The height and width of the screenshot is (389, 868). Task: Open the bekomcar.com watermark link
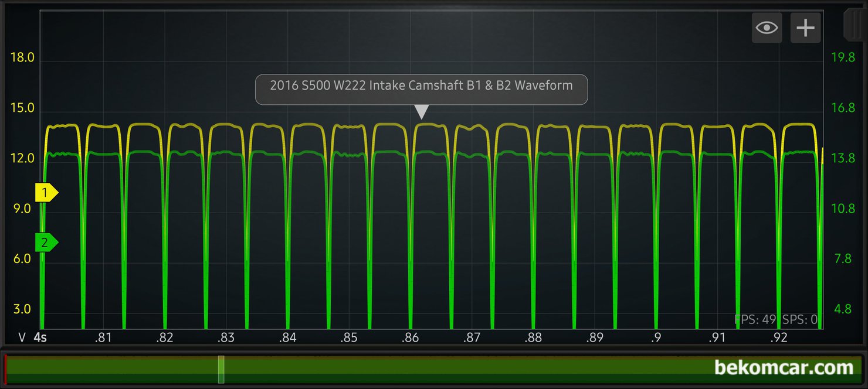click(x=784, y=368)
